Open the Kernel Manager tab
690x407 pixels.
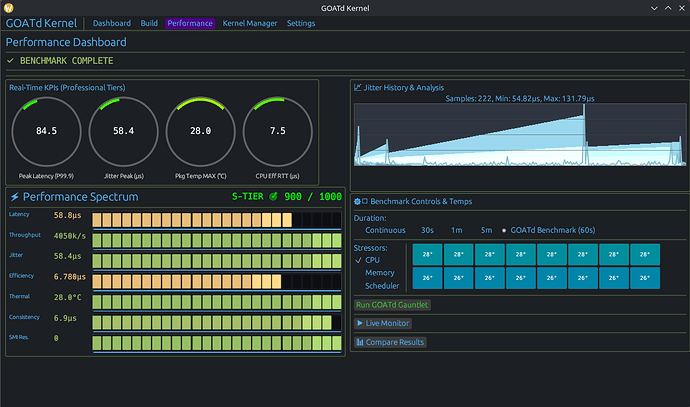250,23
